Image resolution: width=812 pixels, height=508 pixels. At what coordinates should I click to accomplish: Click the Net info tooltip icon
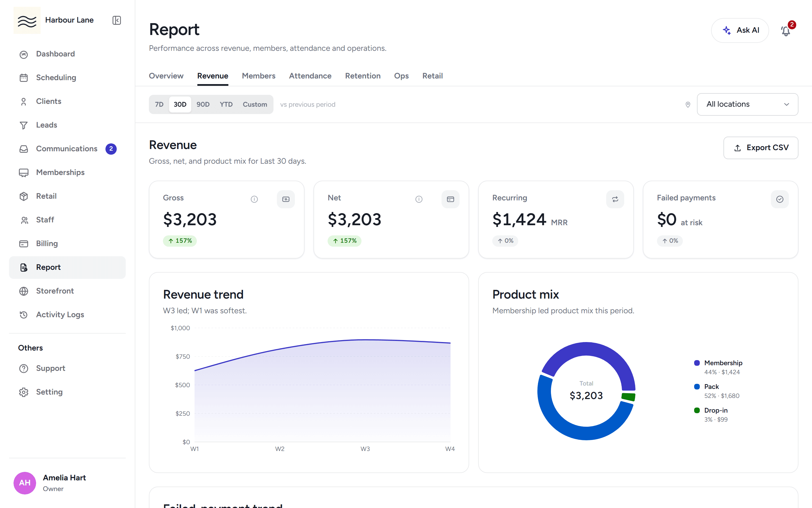(x=419, y=199)
